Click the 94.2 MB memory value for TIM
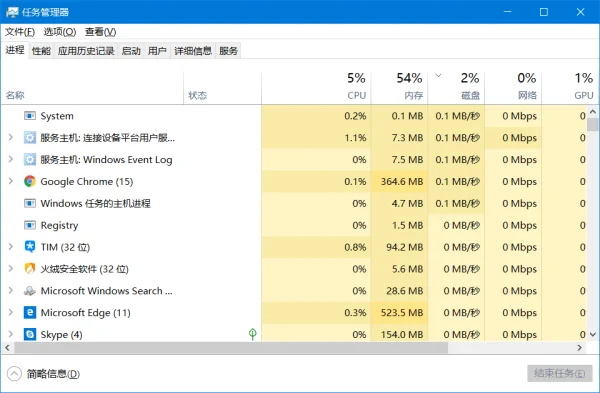The height and width of the screenshot is (393, 600). point(404,247)
